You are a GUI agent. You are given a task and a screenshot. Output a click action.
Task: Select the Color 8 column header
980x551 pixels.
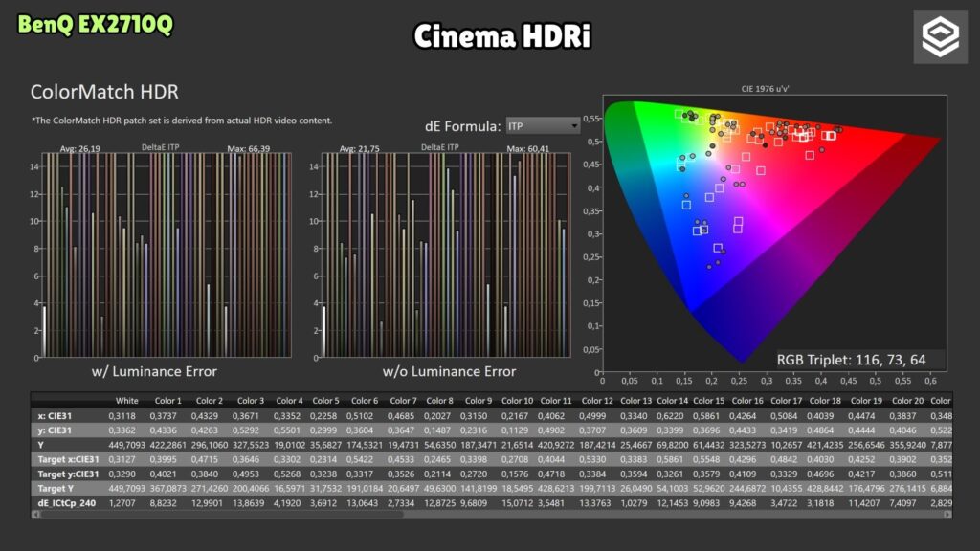(440, 401)
